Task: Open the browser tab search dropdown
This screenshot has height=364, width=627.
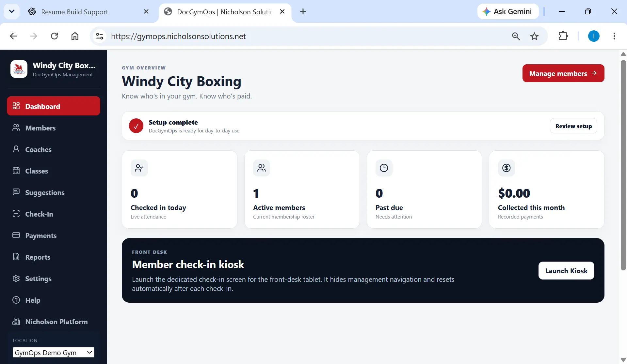Action: [11, 11]
